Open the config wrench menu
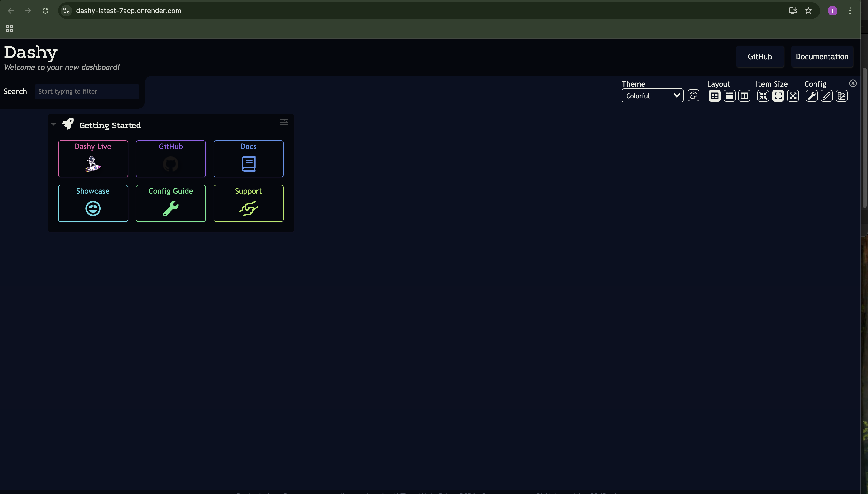868x494 pixels. click(811, 96)
